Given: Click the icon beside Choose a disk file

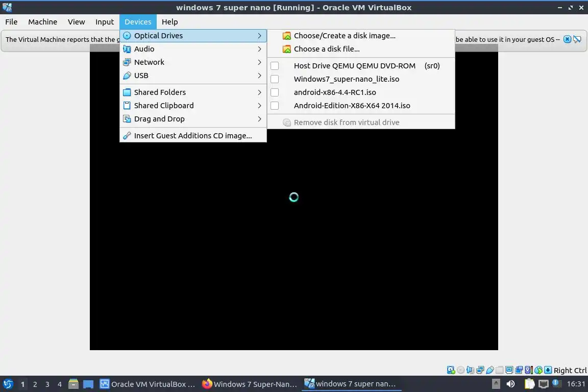Looking at the screenshot, I should point(287,49).
